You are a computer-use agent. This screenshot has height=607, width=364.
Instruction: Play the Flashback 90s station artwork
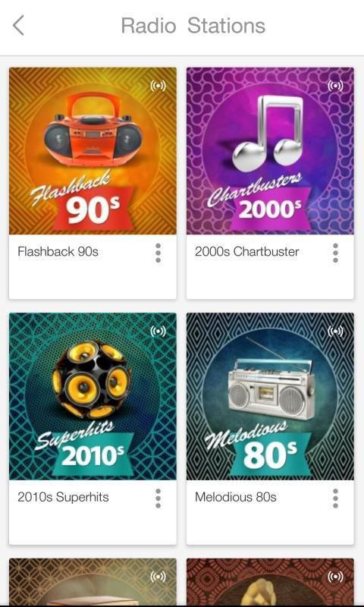point(93,151)
